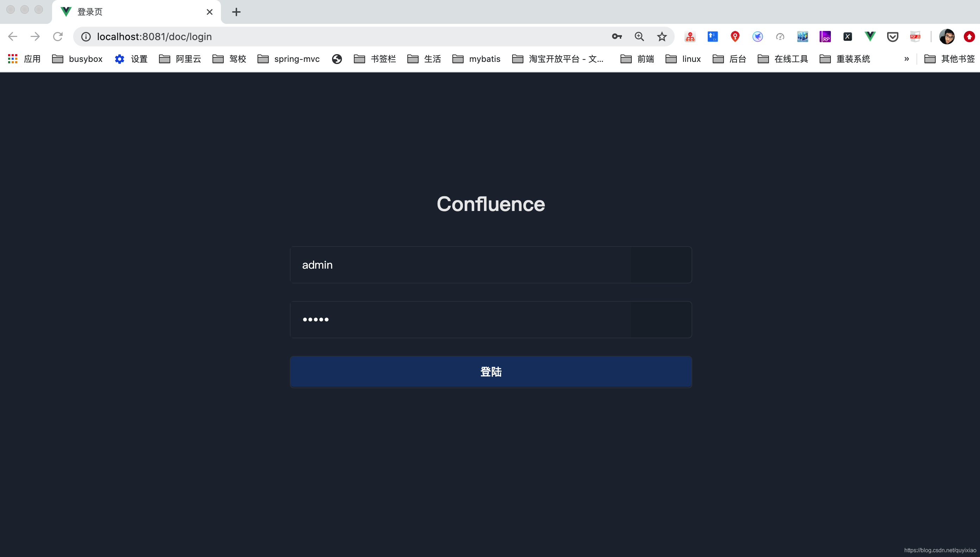Open saved passwords key icon
This screenshot has height=557, width=980.
coord(617,36)
